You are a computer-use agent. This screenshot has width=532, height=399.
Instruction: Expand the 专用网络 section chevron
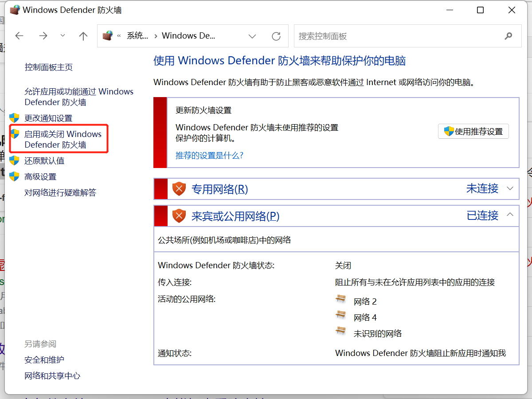pyautogui.click(x=510, y=188)
